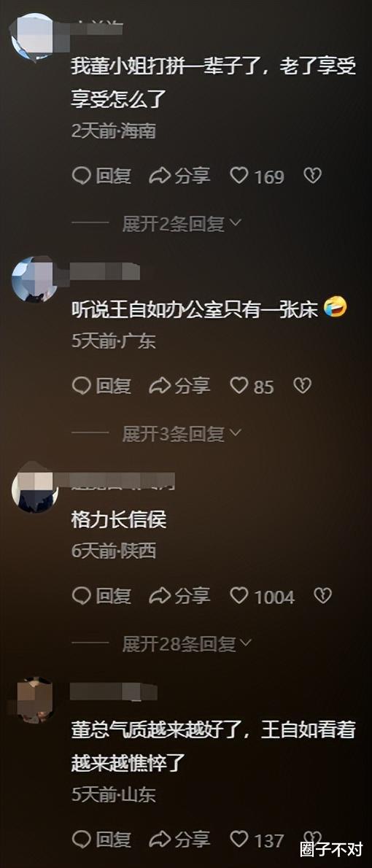This screenshot has width=372, height=868.
Task: Reply to the Guangdong comment about office bed
Action: coord(102,386)
